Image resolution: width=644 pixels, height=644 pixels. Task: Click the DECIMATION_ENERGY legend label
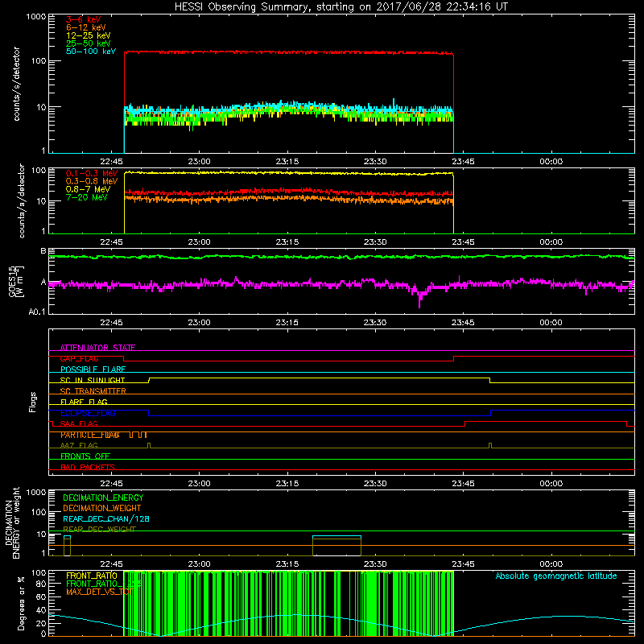pyautogui.click(x=103, y=497)
